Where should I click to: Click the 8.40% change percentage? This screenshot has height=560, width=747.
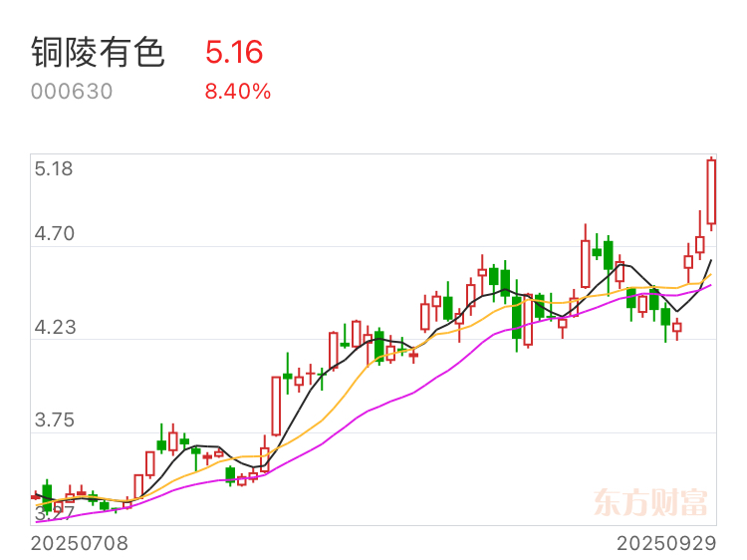[x=238, y=92]
